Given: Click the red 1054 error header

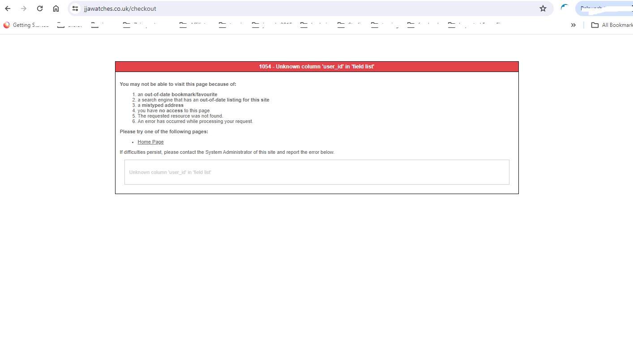Looking at the screenshot, I should tap(316, 67).
